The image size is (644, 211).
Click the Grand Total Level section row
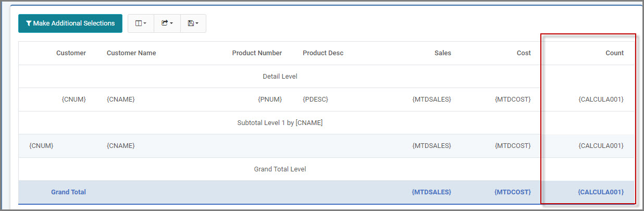pos(327,169)
